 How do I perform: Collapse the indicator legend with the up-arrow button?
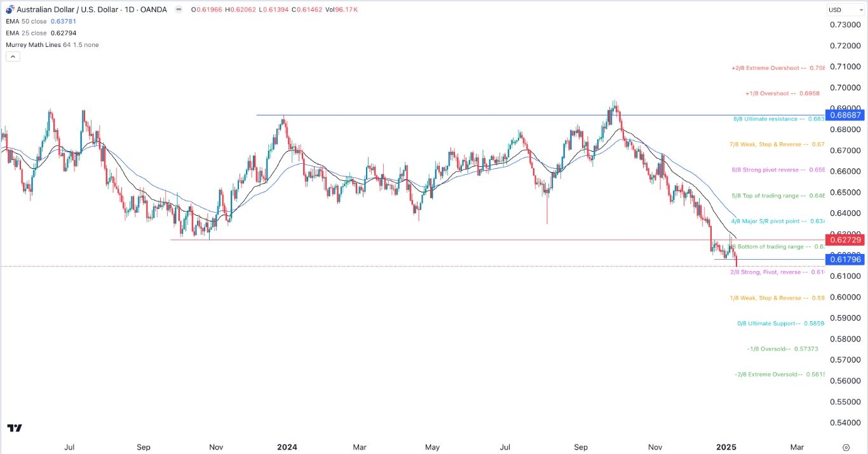click(x=13, y=56)
